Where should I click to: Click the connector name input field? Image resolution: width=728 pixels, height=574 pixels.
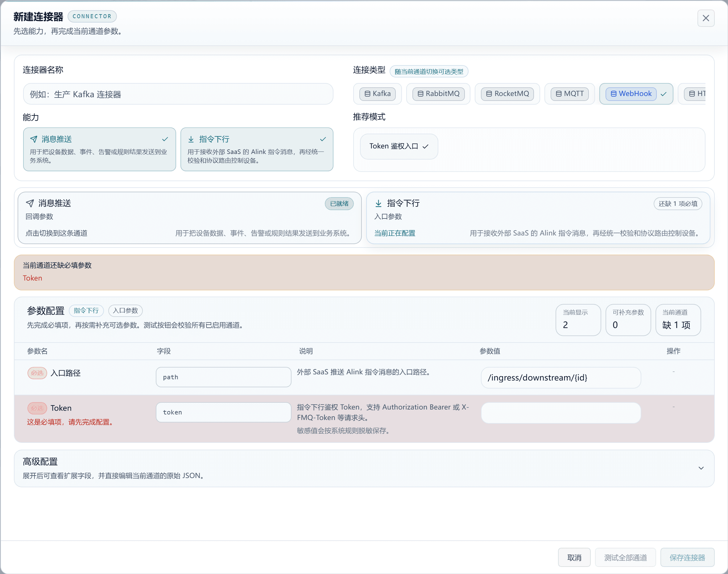coord(178,94)
